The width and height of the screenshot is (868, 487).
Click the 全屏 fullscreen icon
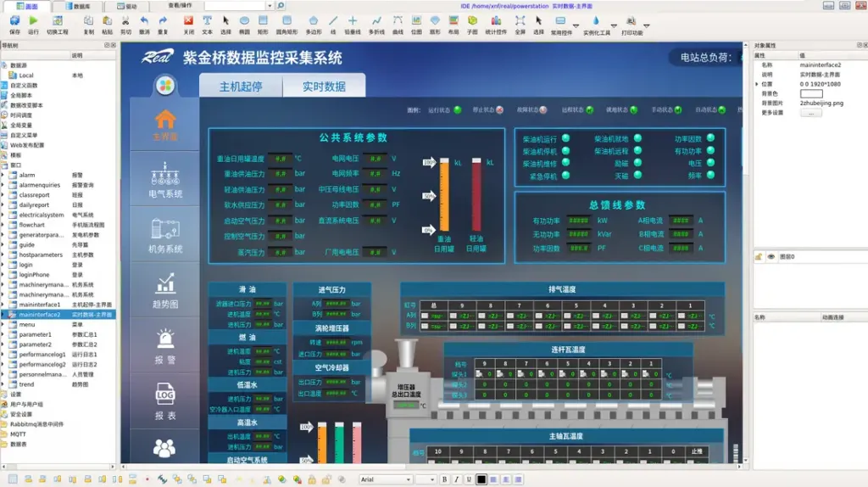click(x=520, y=20)
